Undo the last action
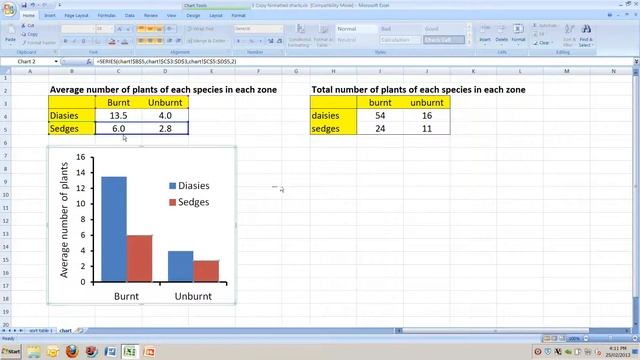This screenshot has height=360, width=640. (33, 5)
